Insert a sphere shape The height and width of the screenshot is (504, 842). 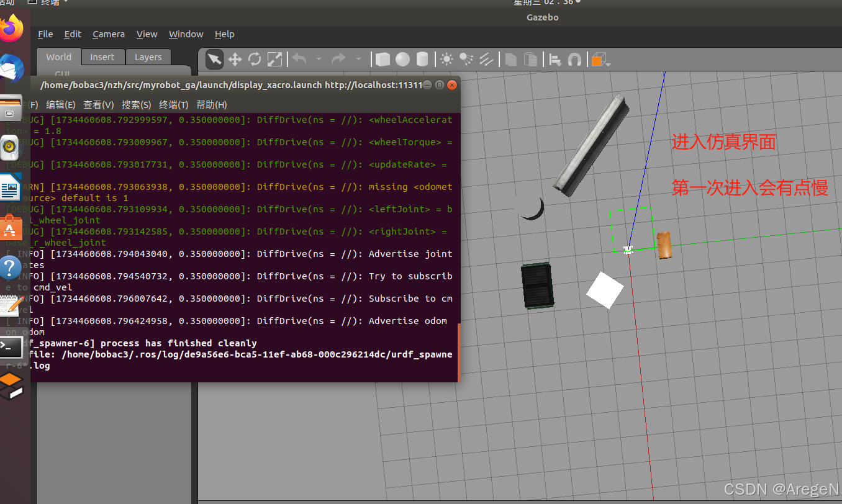tap(402, 59)
